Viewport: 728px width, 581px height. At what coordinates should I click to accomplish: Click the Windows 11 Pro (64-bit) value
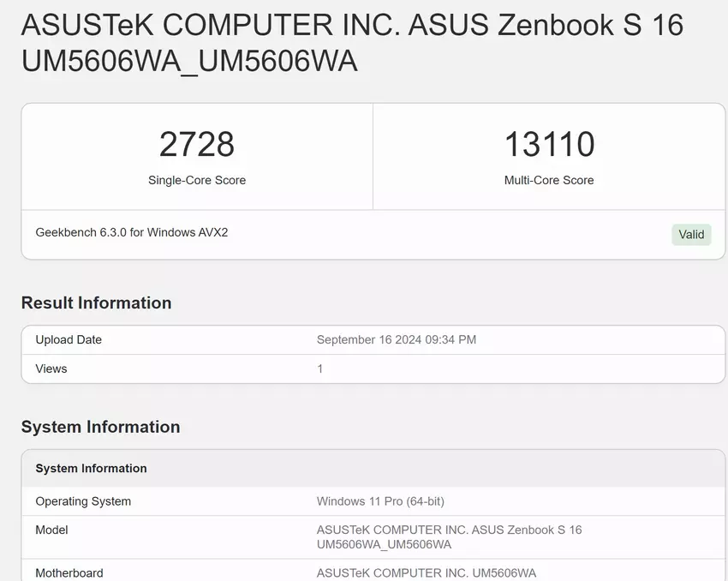[x=380, y=501]
